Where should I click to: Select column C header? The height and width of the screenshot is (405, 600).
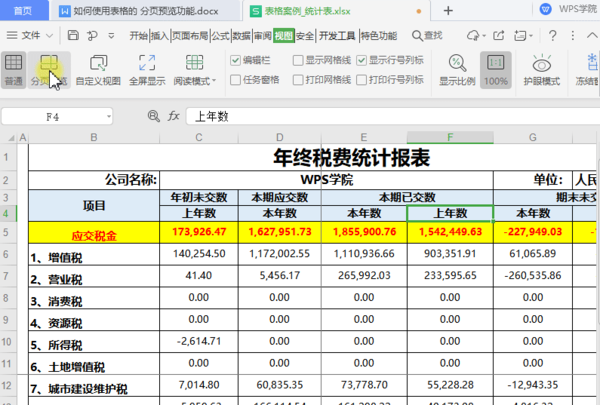199,138
